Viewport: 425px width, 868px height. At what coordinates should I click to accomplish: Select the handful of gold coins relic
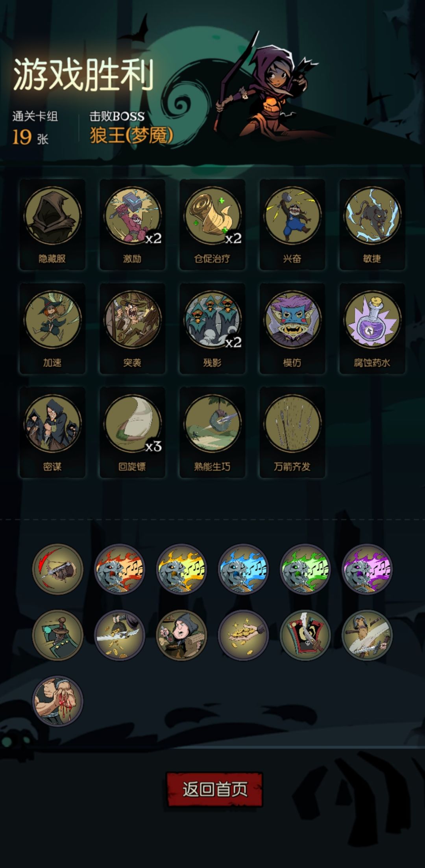(243, 635)
